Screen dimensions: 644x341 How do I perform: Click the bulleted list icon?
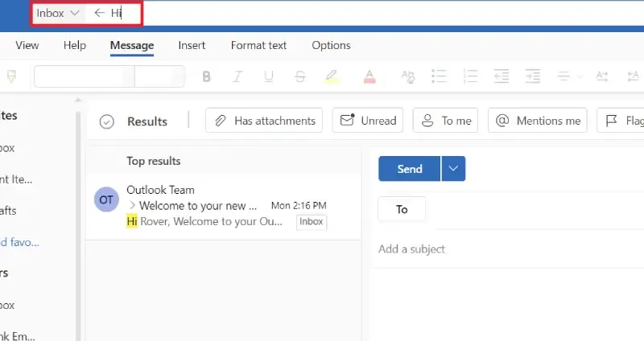[x=439, y=76]
